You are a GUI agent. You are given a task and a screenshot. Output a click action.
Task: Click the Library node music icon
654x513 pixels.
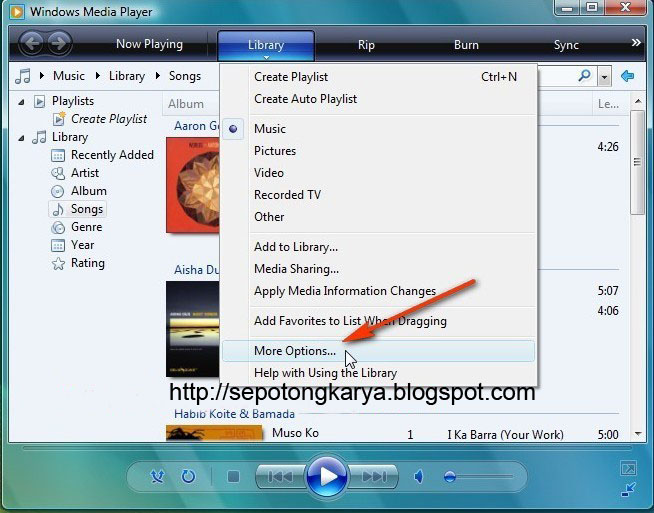pos(39,137)
